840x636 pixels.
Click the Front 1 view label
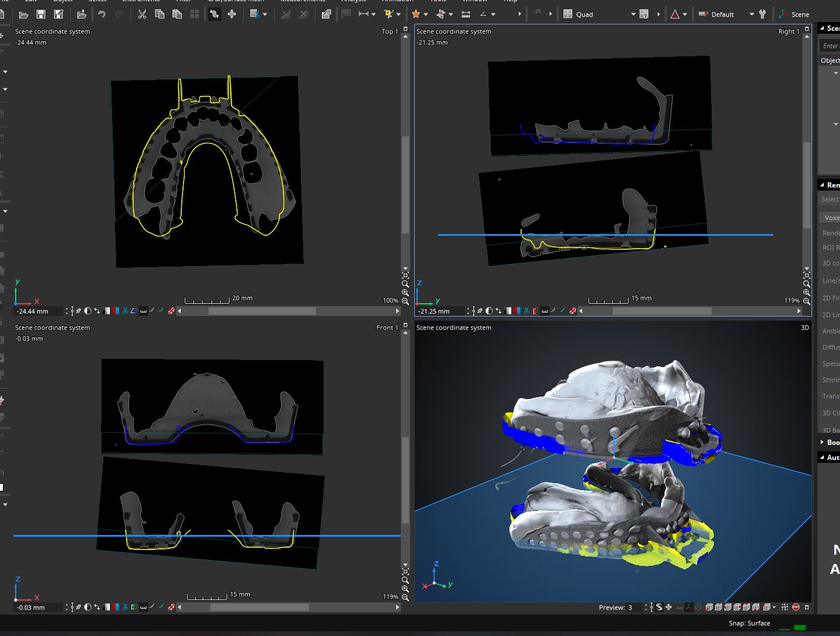387,328
